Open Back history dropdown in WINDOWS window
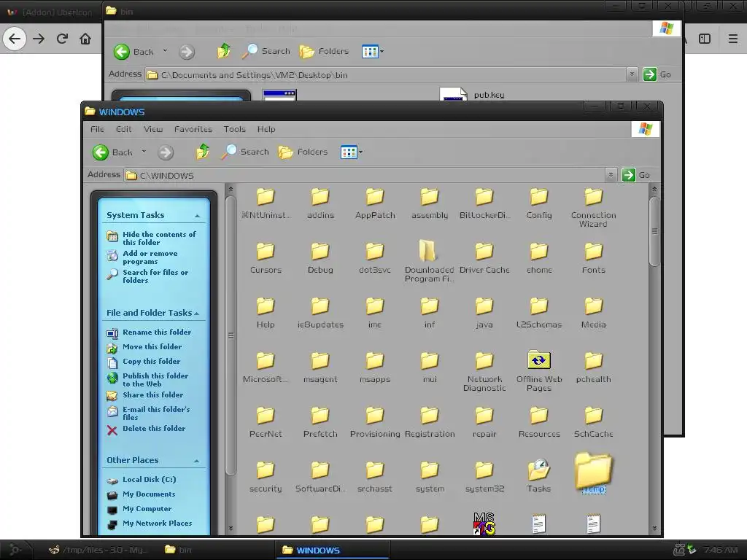 click(144, 152)
